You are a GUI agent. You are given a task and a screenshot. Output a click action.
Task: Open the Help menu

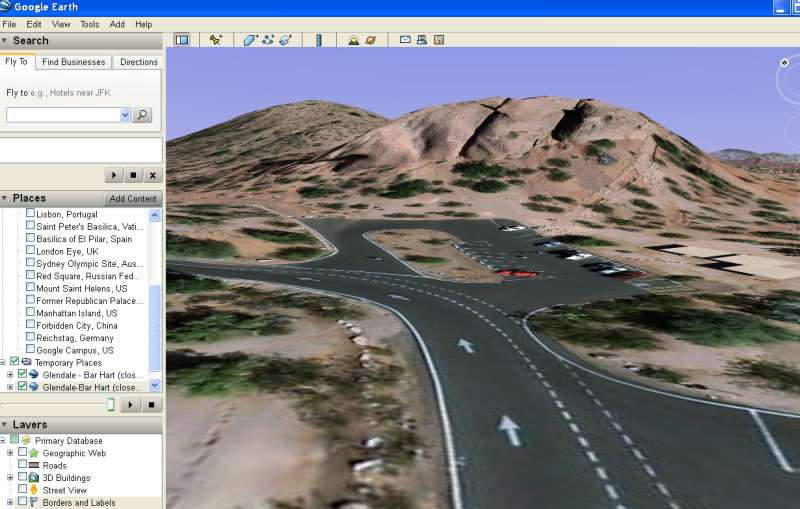tap(144, 24)
